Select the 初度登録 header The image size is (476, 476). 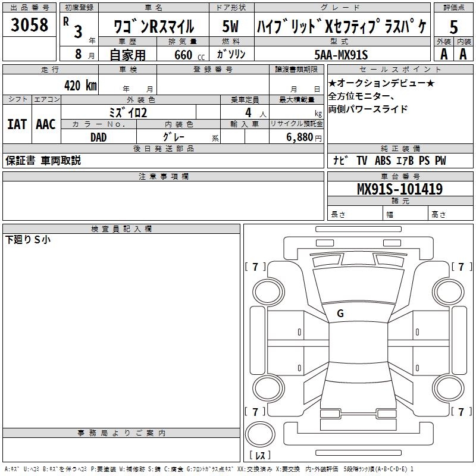coord(79,8)
